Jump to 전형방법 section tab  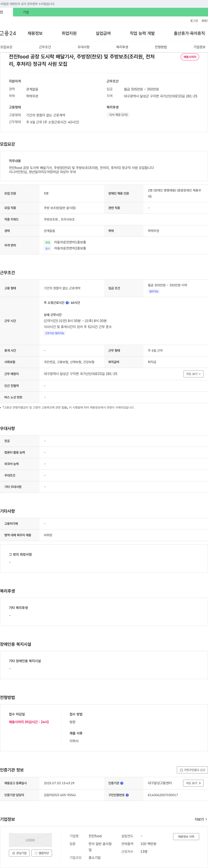[x=161, y=47]
